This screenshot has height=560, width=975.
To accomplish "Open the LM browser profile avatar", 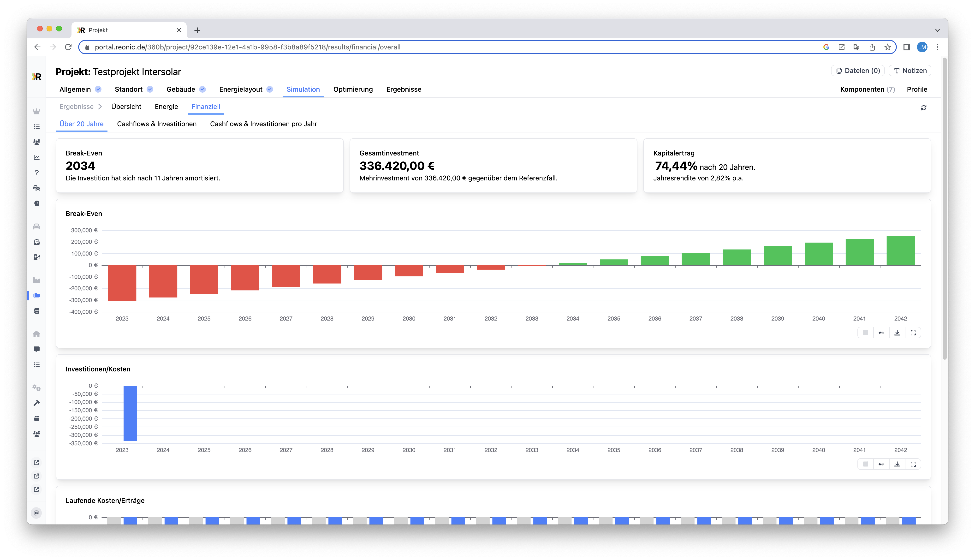I will [922, 47].
